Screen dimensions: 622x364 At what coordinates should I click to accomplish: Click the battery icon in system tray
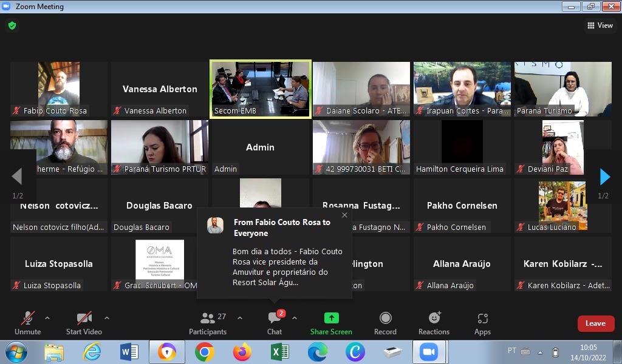pyautogui.click(x=555, y=352)
